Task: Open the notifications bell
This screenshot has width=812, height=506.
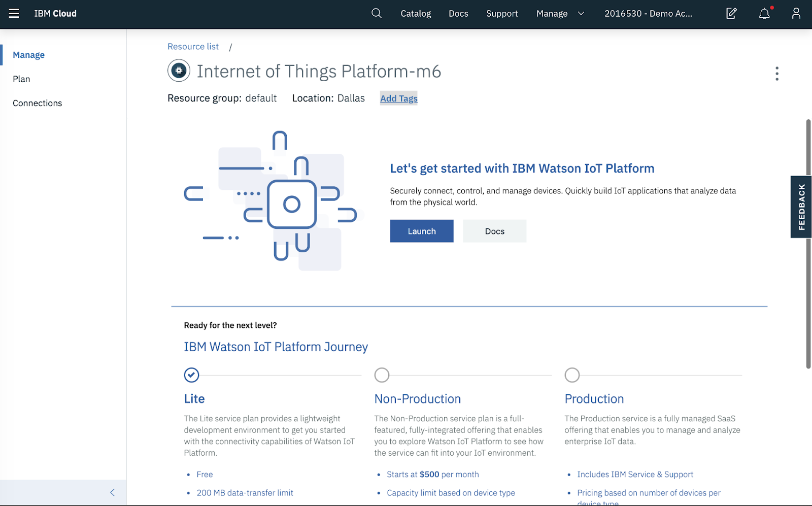Action: point(765,13)
